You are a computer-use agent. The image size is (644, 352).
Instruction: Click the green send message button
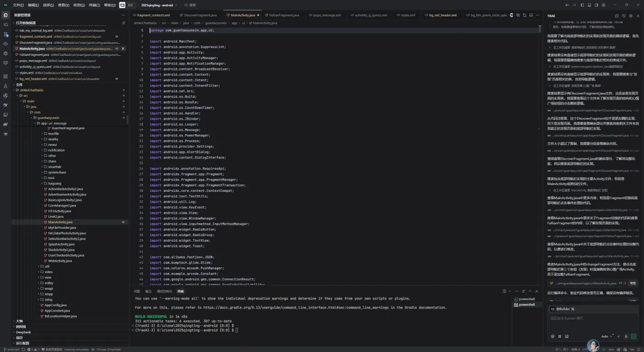(633, 336)
